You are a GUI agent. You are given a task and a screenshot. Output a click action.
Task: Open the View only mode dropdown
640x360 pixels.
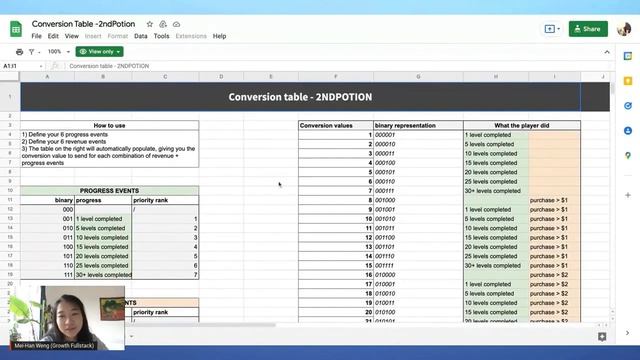pos(100,52)
